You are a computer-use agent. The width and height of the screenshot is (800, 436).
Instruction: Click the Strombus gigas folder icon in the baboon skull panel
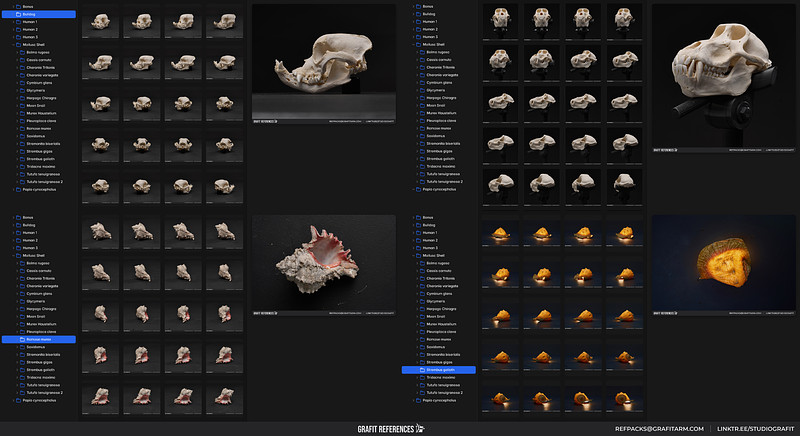(x=422, y=151)
